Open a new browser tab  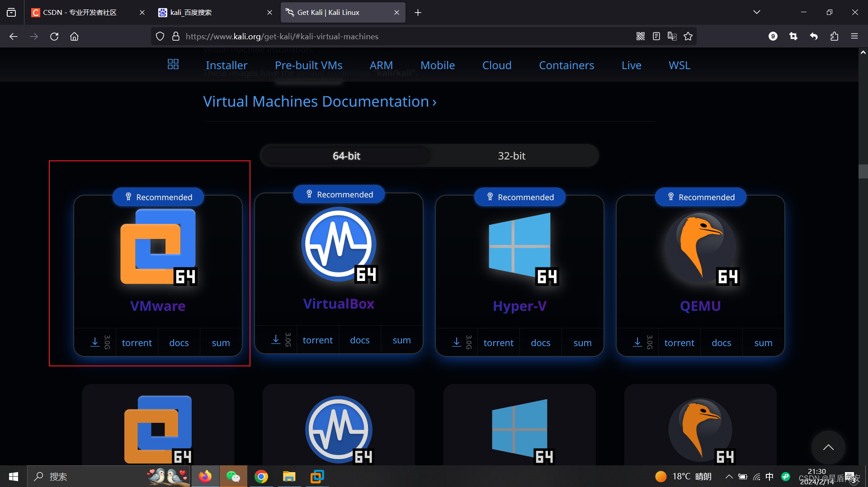418,12
